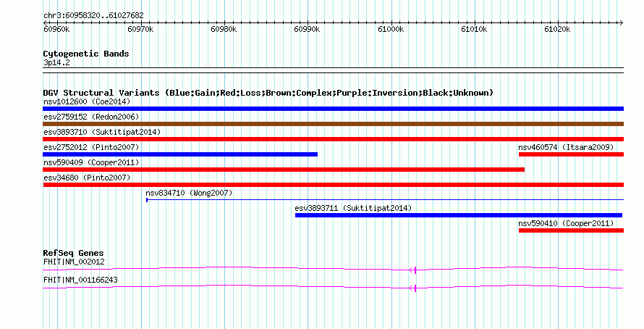644x329 pixels.
Task: Click the 60960k ruler tick label
Action: tap(56, 29)
